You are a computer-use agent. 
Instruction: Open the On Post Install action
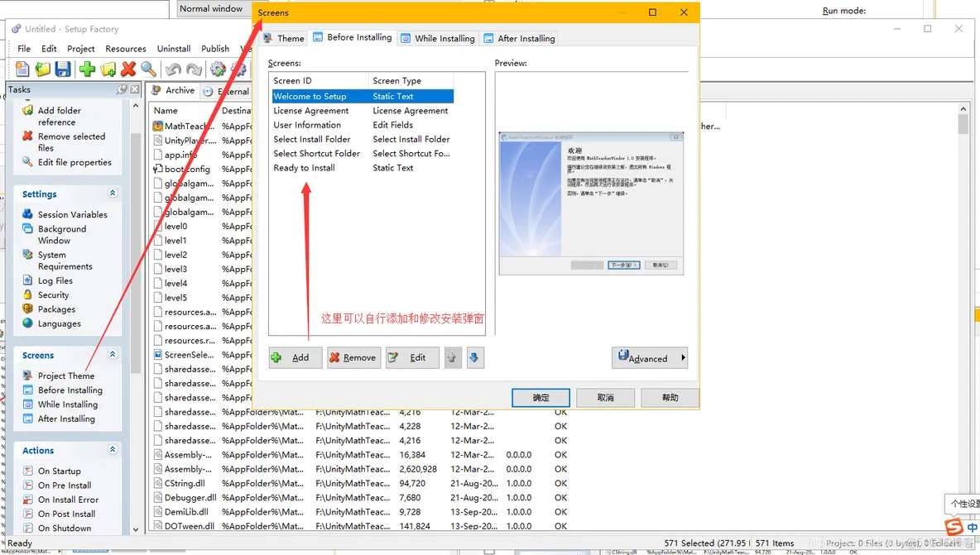pos(66,514)
